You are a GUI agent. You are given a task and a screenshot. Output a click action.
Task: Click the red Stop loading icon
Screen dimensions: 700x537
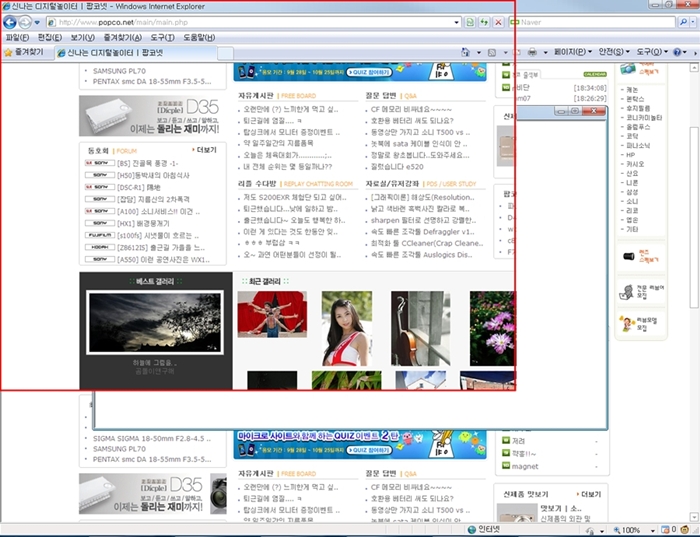pos(499,22)
